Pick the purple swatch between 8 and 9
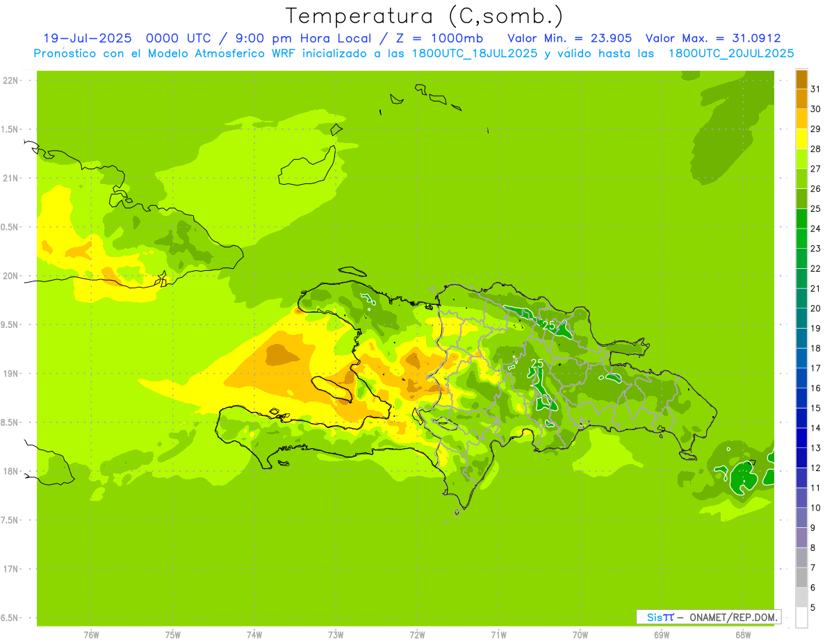Viewport: 834px width, 644px height. (801, 538)
